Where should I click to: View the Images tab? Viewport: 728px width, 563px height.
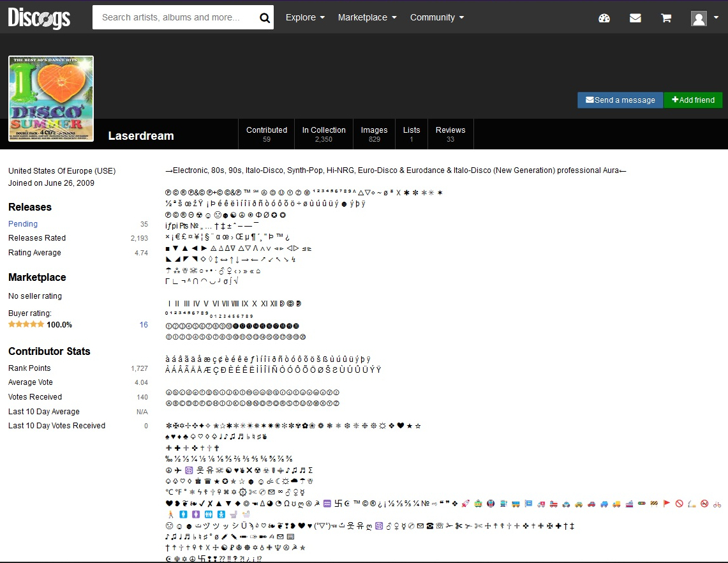click(x=374, y=134)
